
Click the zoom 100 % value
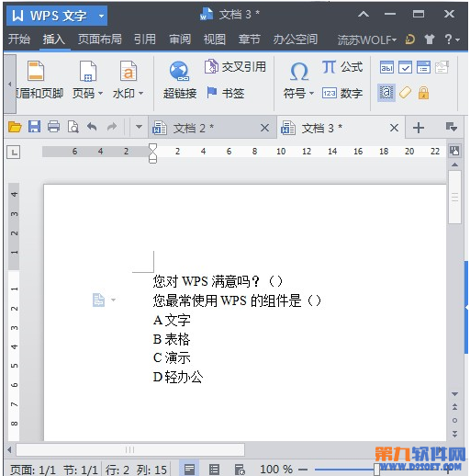276,470
